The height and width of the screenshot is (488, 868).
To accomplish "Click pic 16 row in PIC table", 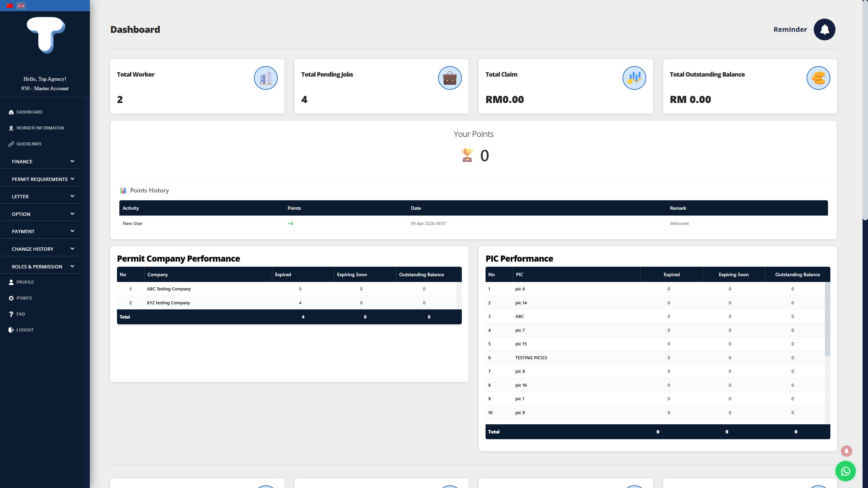I will point(655,385).
